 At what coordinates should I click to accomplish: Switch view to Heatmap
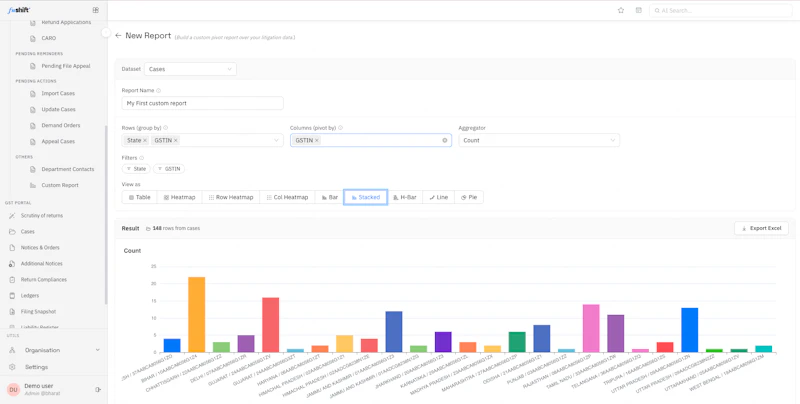pyautogui.click(x=179, y=197)
